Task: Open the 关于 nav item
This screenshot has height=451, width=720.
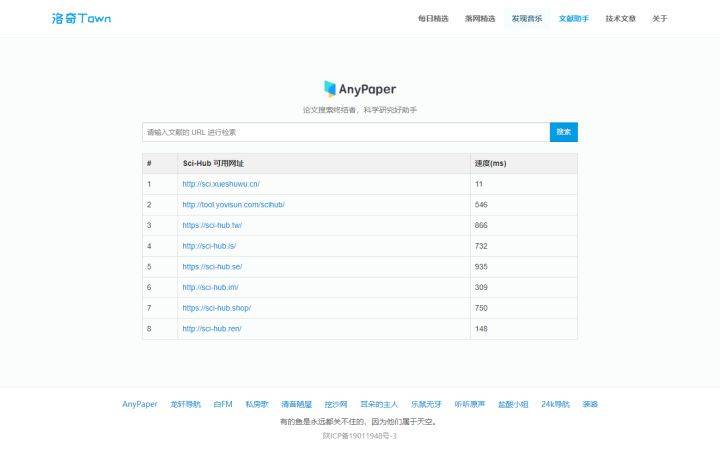Action: coord(660,18)
